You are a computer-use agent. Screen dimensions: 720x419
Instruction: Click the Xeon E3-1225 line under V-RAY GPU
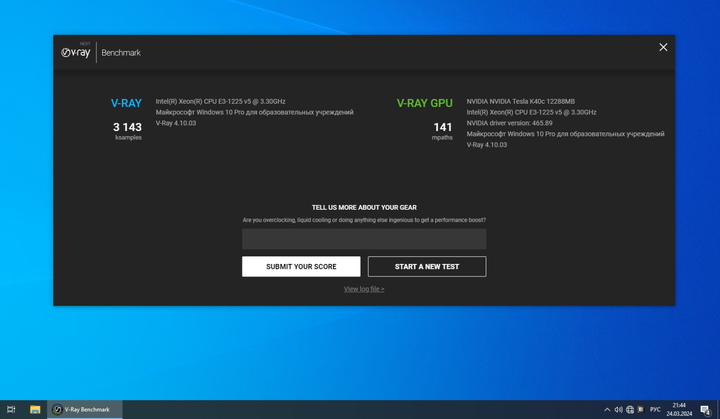(532, 112)
